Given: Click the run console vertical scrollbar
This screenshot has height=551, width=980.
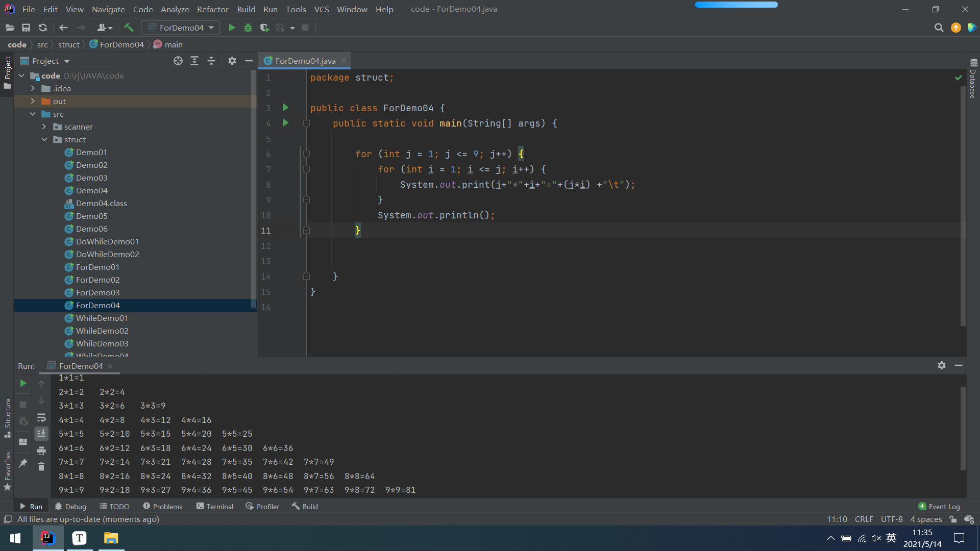Looking at the screenshot, I should point(963,429).
